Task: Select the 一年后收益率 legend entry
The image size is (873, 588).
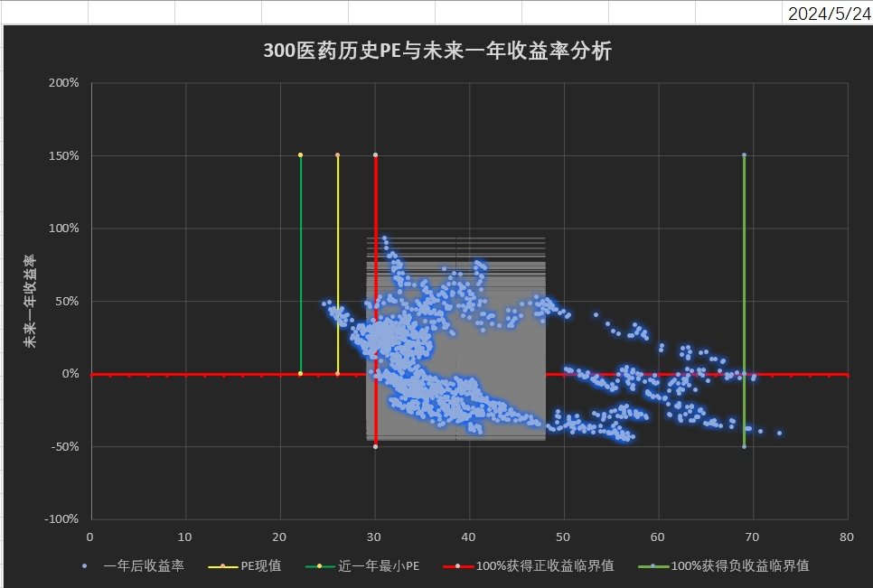Action: tap(133, 565)
